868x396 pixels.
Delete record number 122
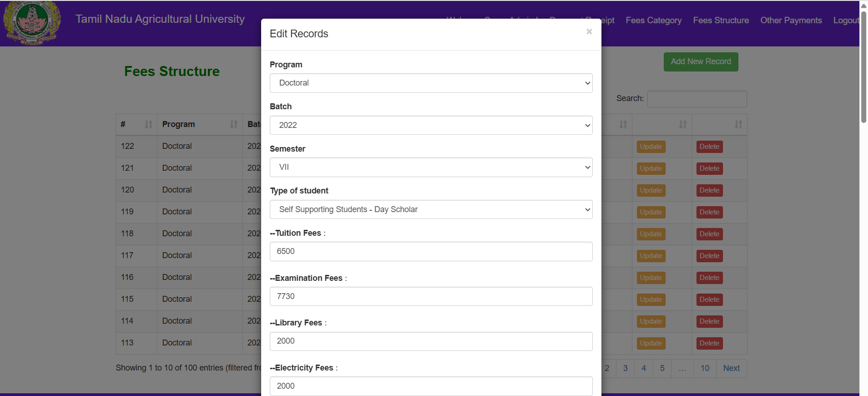click(x=709, y=147)
